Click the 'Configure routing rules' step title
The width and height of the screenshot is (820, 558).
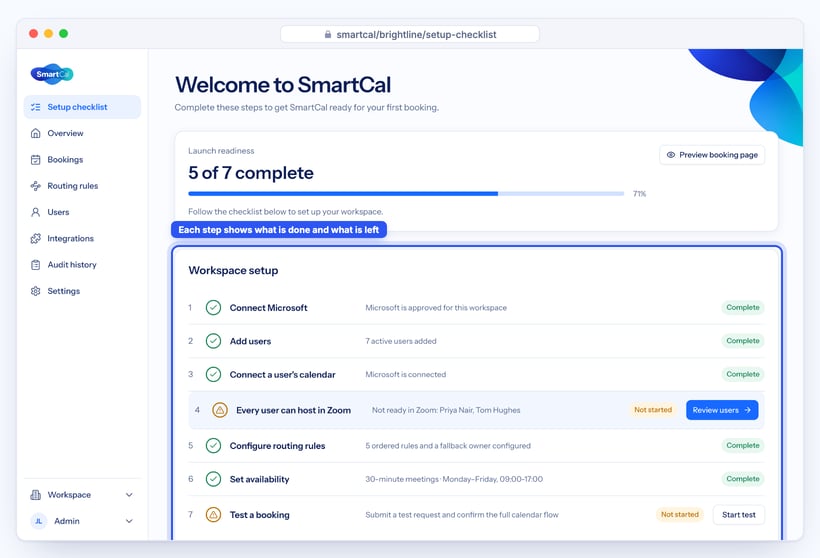(277, 446)
